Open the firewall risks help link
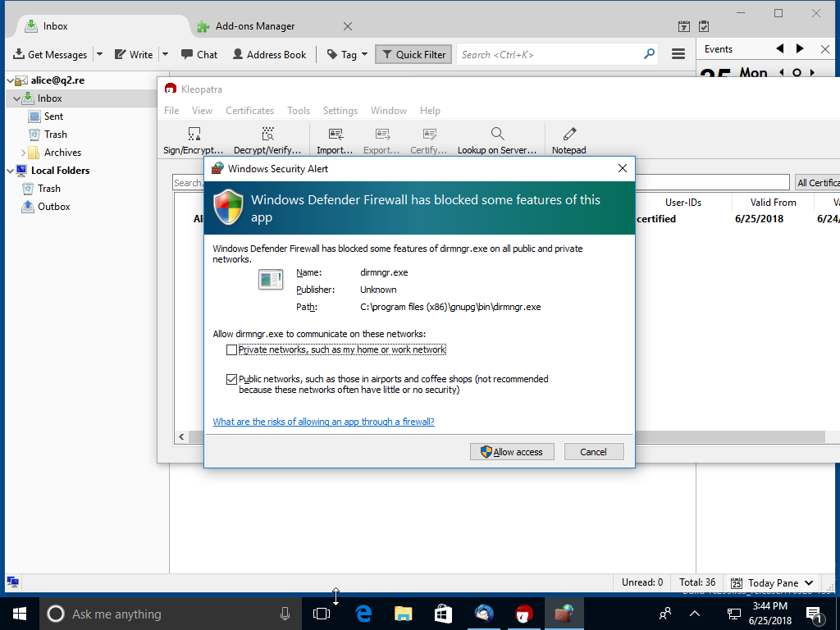This screenshot has height=630, width=840. 323,421
